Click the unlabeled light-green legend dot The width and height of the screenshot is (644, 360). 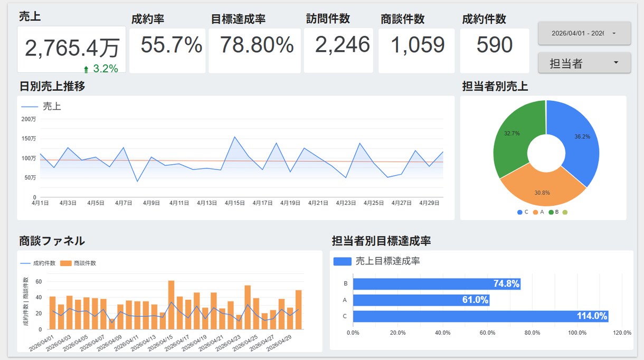(565, 212)
